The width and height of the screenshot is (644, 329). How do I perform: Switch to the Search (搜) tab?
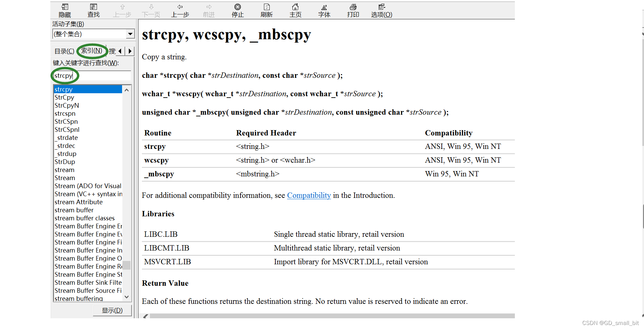112,51
